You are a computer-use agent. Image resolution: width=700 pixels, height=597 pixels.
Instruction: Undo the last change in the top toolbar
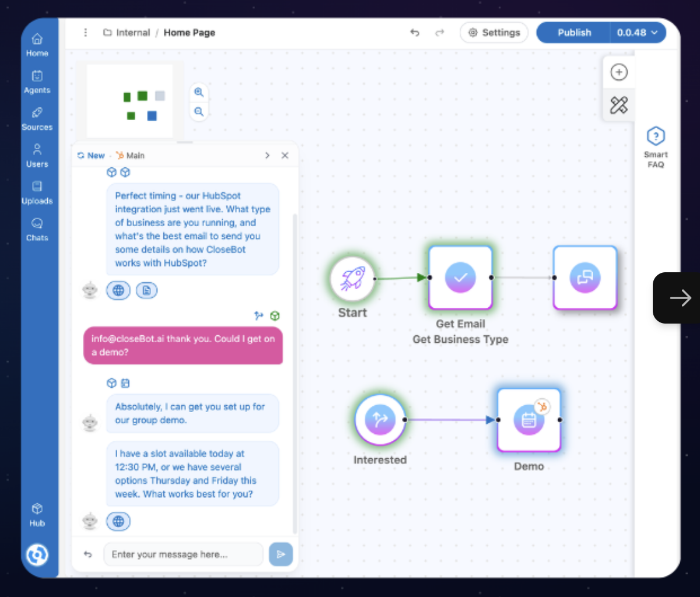coord(415,33)
